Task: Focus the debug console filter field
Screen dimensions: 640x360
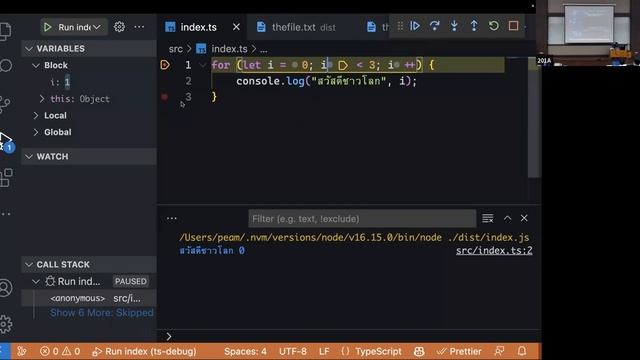Action: [x=362, y=219]
